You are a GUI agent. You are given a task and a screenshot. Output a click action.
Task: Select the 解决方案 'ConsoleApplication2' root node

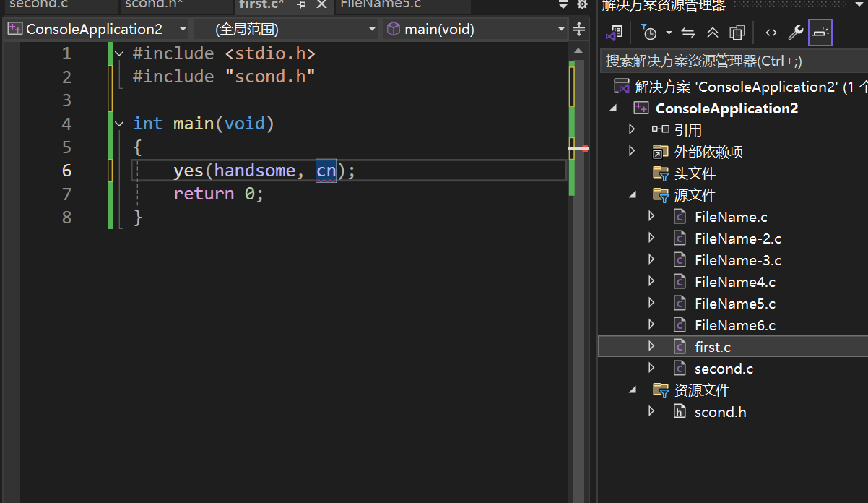740,87
